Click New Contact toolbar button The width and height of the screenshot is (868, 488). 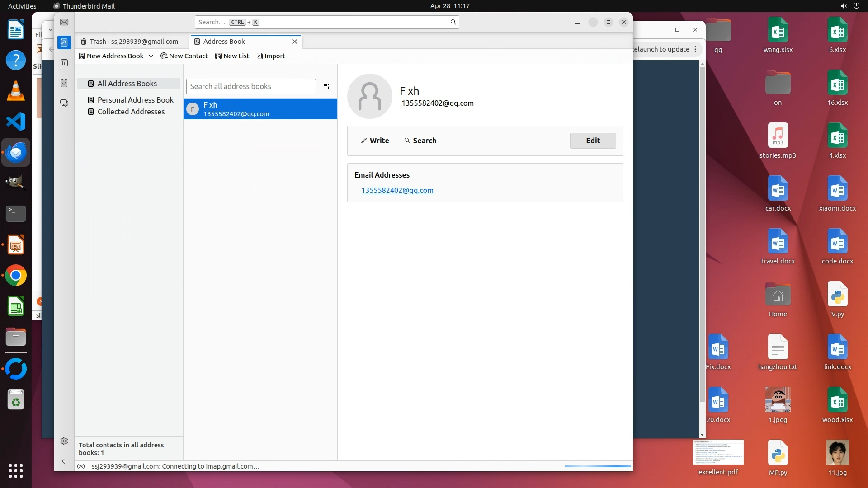click(184, 56)
